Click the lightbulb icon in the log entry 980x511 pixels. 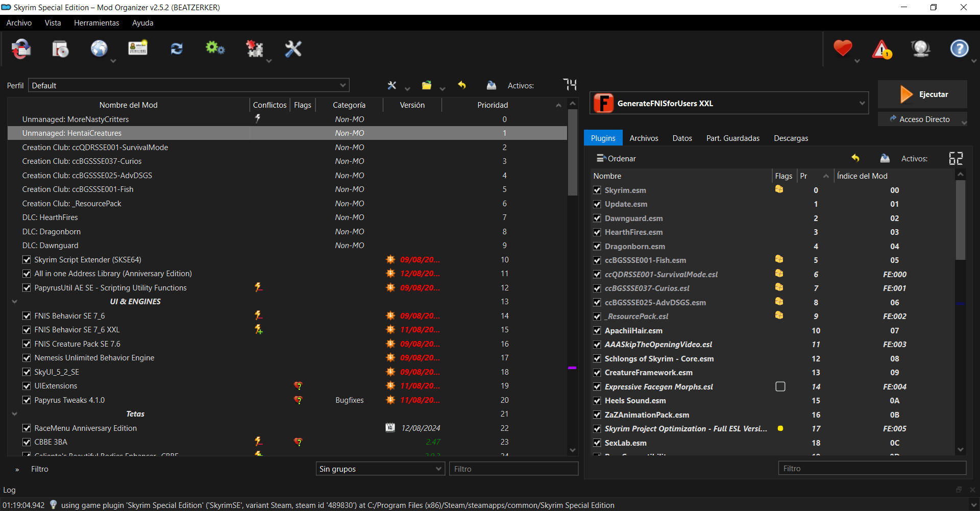[53, 505]
